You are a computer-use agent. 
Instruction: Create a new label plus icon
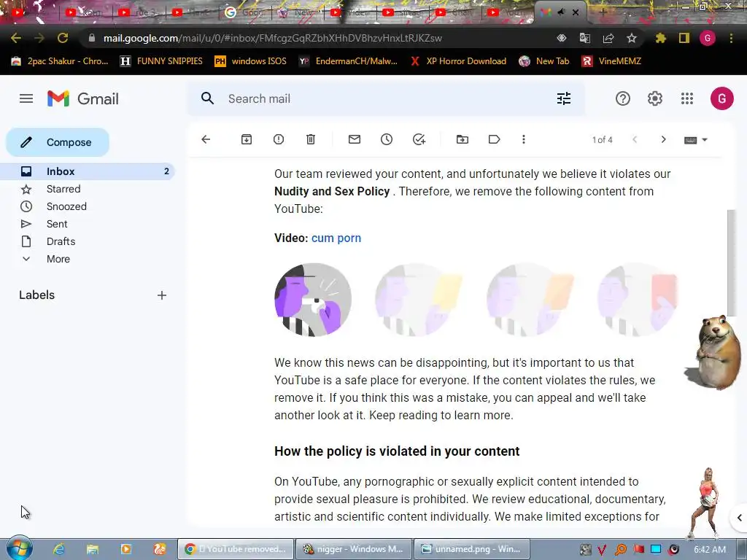coord(162,295)
